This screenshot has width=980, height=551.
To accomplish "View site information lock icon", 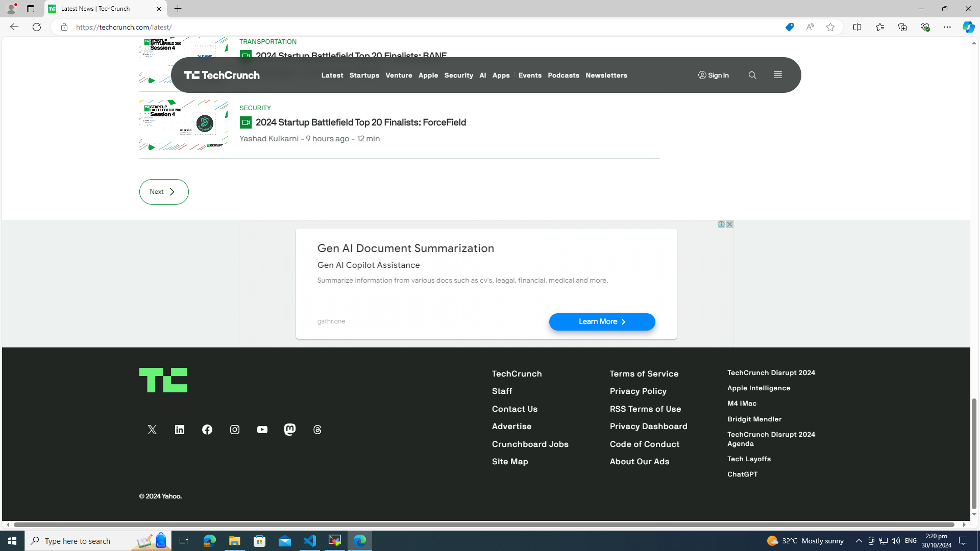I will tap(64, 27).
